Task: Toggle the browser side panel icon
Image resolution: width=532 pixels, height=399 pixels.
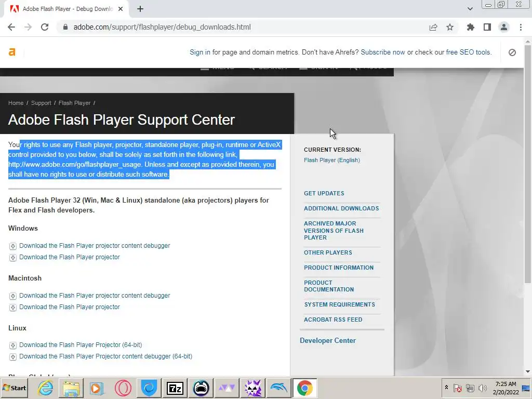Action: (x=487, y=27)
